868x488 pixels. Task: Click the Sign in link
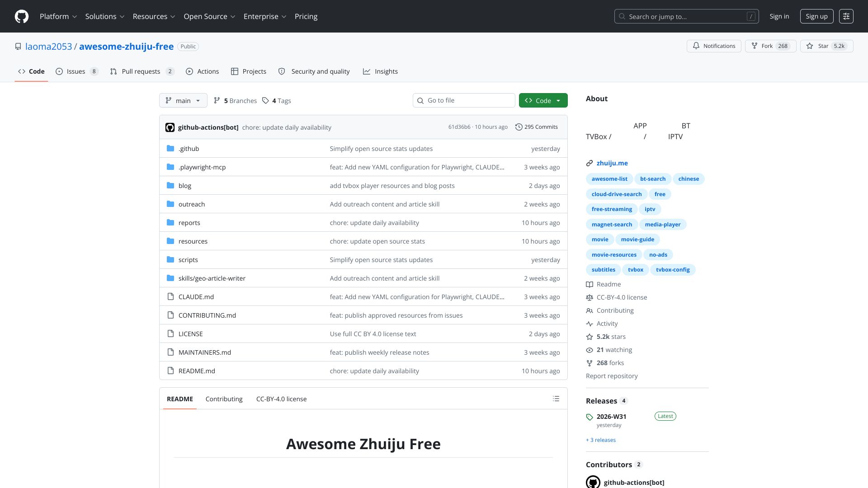779,16
